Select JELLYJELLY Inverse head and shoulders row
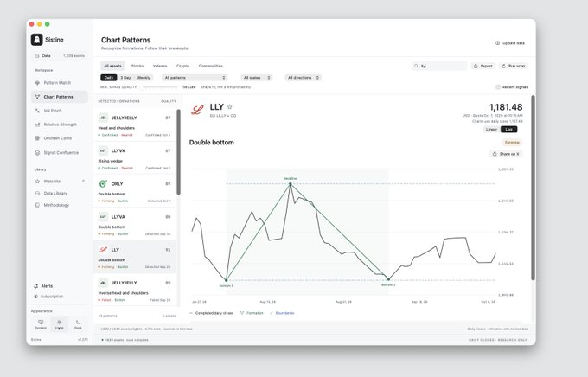This screenshot has height=377, width=588. pyautogui.click(x=134, y=291)
